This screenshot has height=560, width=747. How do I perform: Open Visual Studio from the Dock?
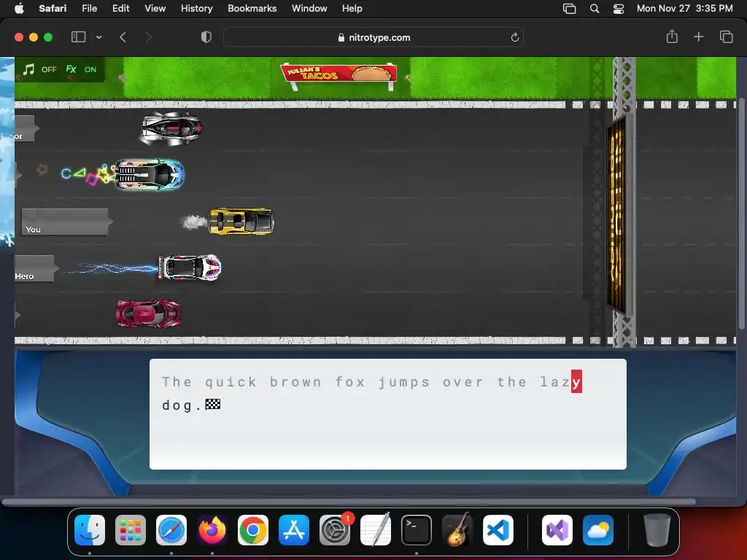557,529
